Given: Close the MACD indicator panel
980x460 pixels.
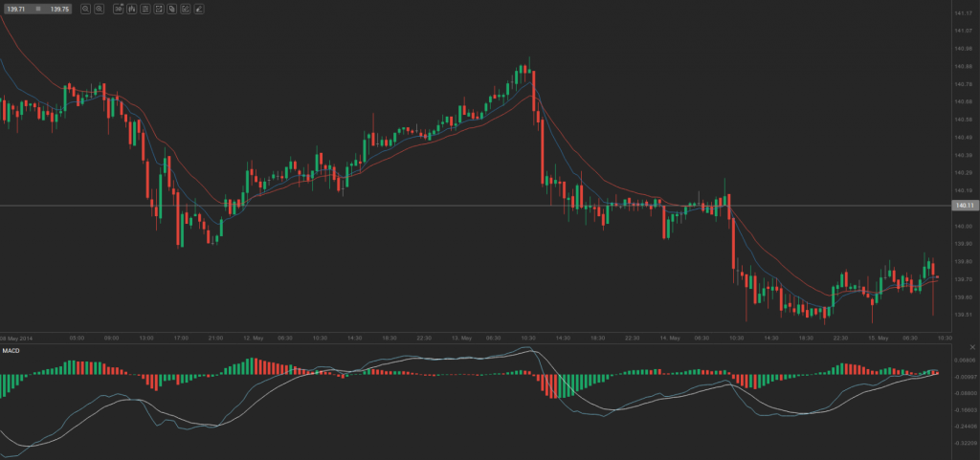Looking at the screenshot, I should point(972,347).
